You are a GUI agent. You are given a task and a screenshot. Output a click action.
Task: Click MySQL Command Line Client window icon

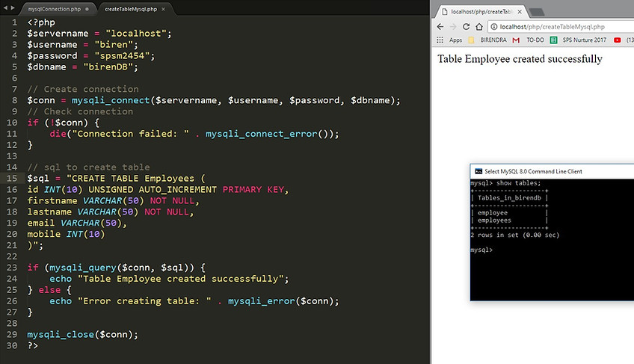point(478,171)
